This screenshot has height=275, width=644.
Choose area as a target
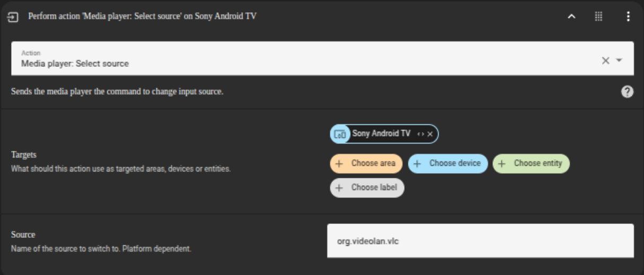(x=366, y=164)
